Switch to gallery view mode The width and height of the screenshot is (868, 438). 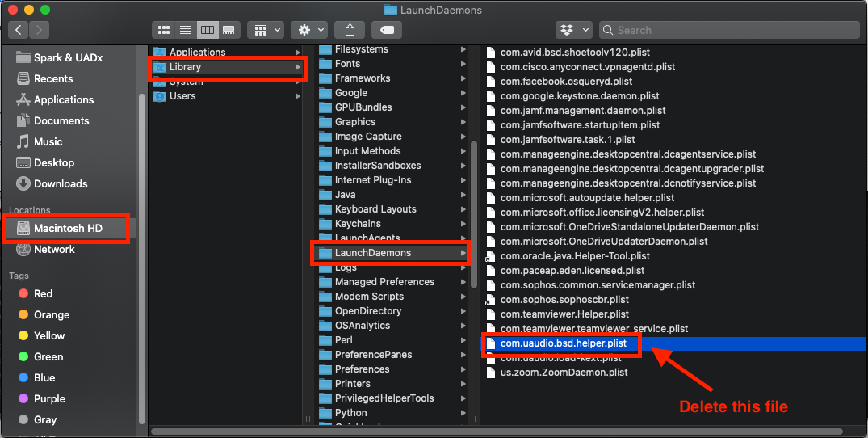tap(229, 30)
